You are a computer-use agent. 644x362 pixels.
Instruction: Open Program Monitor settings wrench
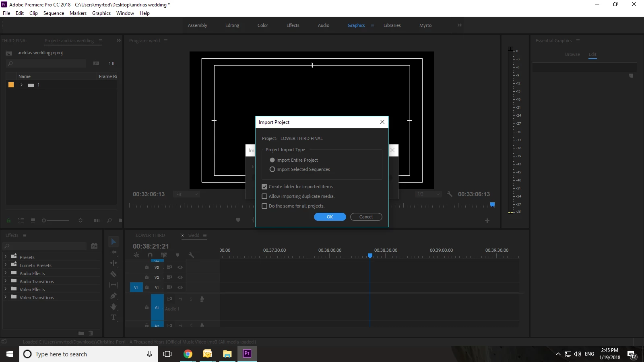pos(450,194)
